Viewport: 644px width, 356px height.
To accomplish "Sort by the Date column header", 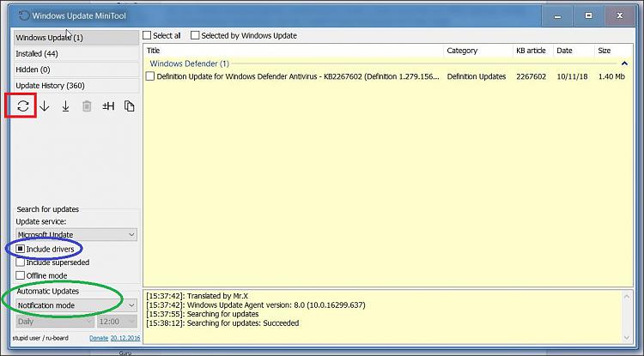I will point(574,51).
